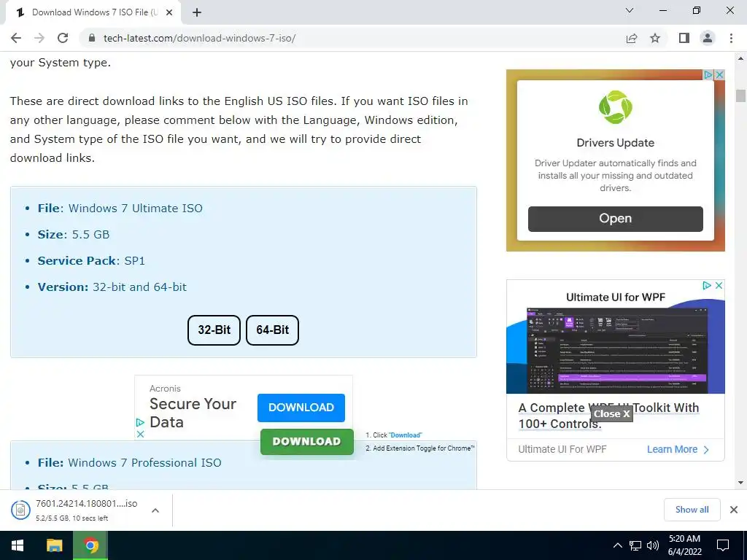Close the Ultimate UI for WPF ad
The image size is (747, 560).
719,285
